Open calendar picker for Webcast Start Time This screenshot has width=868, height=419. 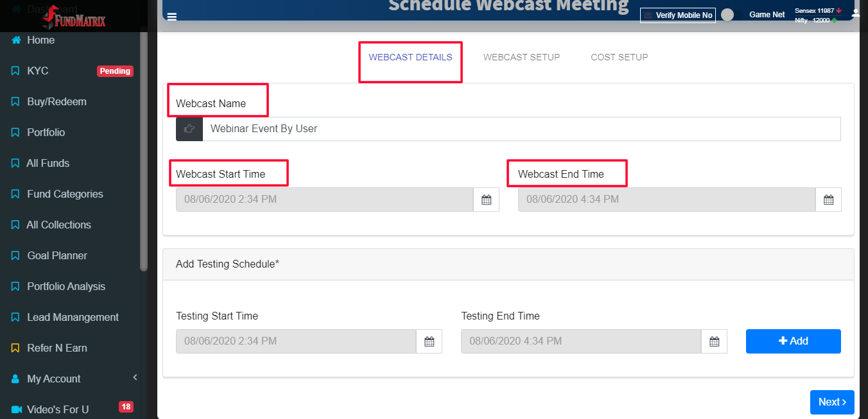click(486, 200)
